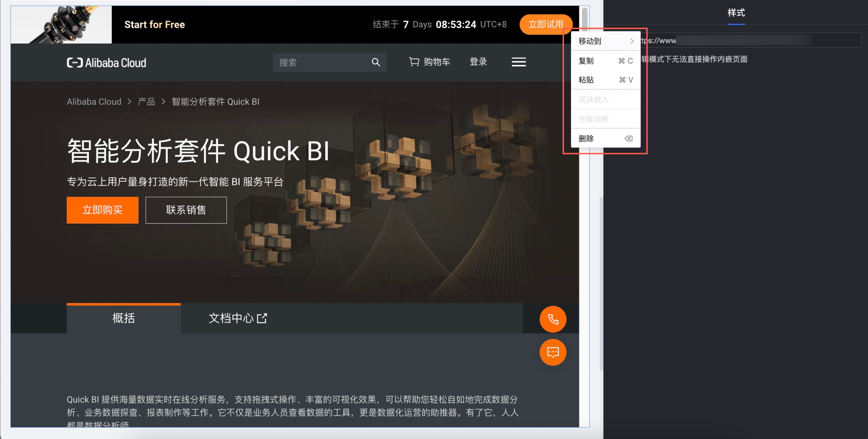Click 性能诊断 in the context menu
This screenshot has width=868, height=439.
tap(605, 119)
